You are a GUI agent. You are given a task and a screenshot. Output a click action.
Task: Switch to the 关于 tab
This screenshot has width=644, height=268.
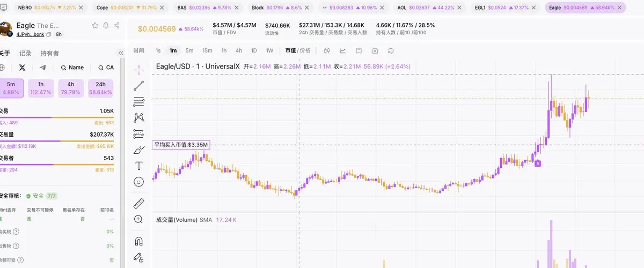pyautogui.click(x=4, y=54)
